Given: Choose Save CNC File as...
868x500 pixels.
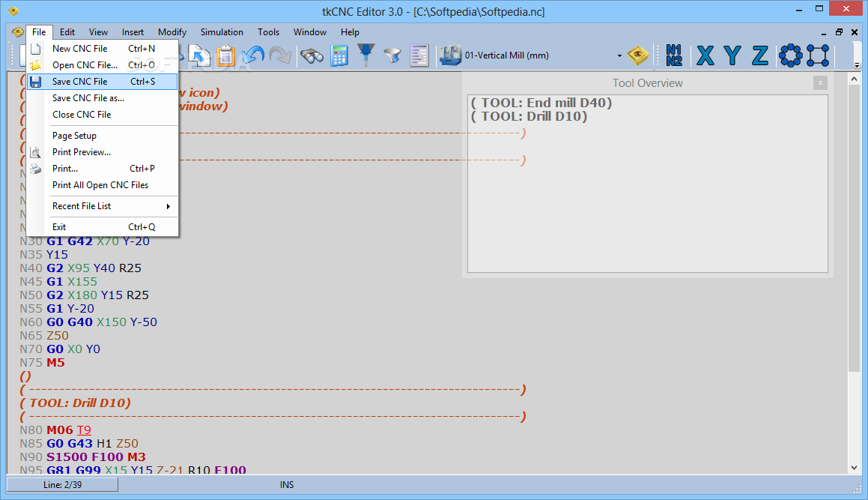Looking at the screenshot, I should coord(103,98).
